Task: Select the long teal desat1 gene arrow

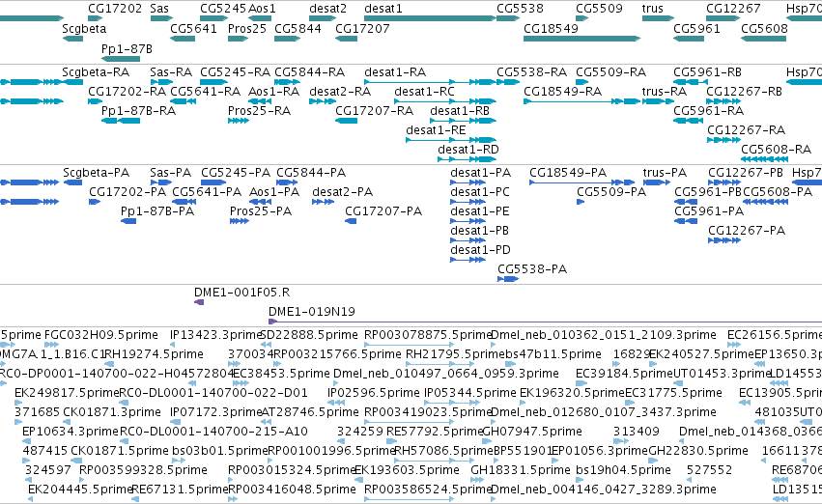Action: coord(430,18)
